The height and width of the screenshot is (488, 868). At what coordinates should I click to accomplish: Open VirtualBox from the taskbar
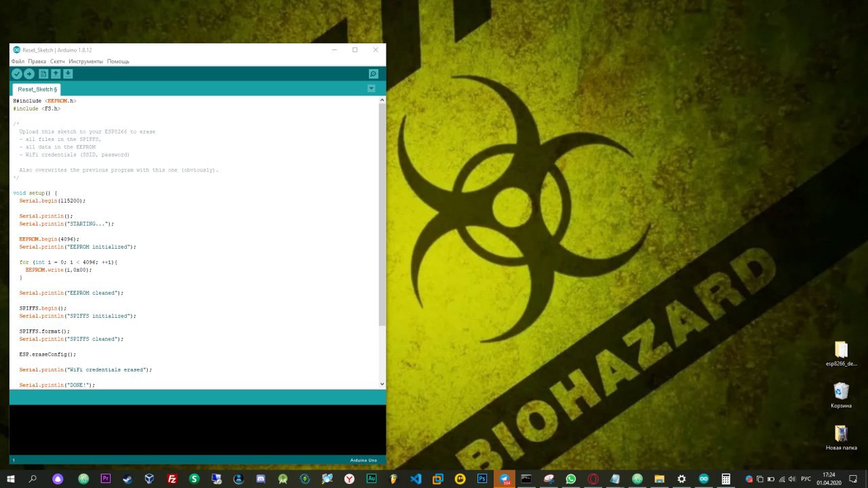click(x=149, y=479)
